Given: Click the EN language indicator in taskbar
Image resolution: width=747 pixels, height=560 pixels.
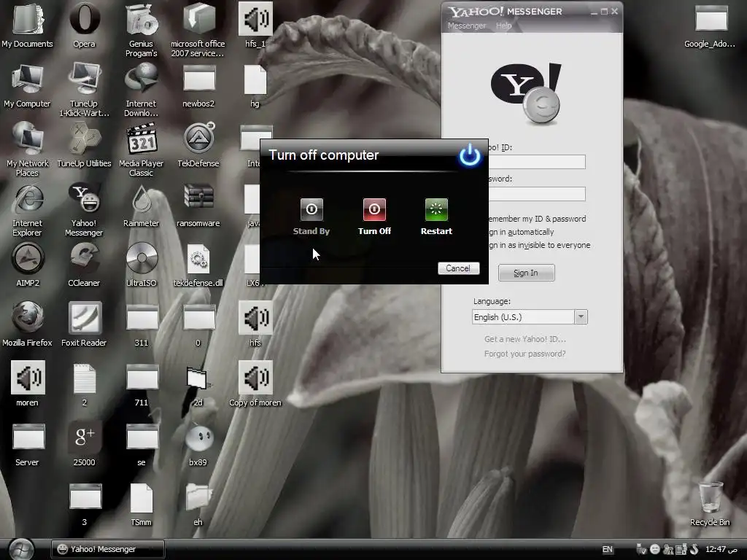Looking at the screenshot, I should (608, 550).
